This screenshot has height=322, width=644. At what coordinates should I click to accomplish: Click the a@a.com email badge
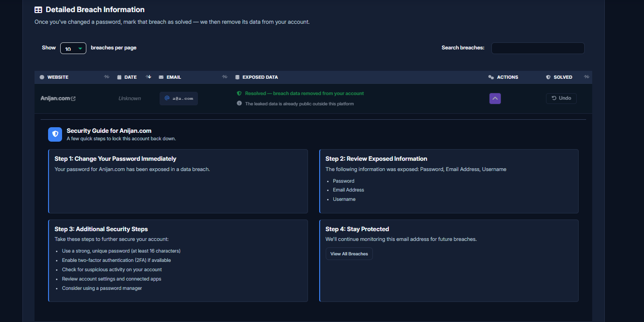click(x=179, y=98)
